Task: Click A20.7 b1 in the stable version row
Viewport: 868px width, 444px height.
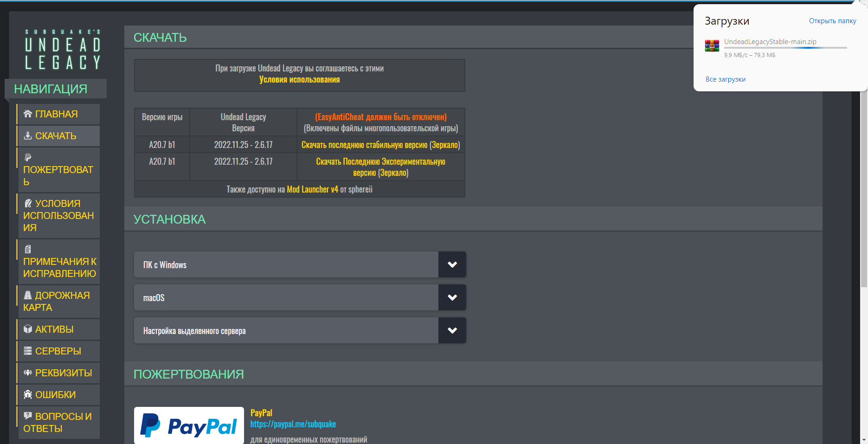Action: point(162,145)
